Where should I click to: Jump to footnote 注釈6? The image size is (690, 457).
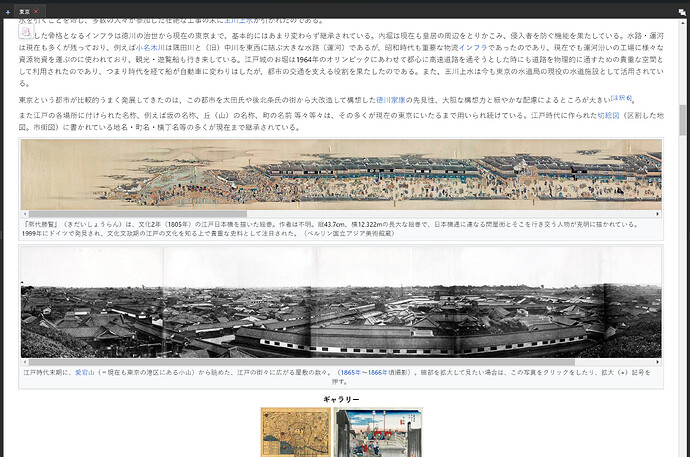tap(621, 98)
